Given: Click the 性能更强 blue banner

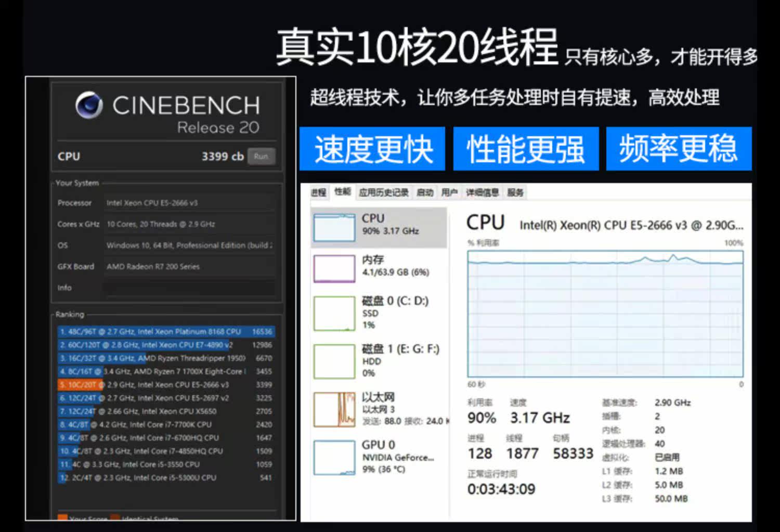Looking at the screenshot, I should pyautogui.click(x=526, y=149).
